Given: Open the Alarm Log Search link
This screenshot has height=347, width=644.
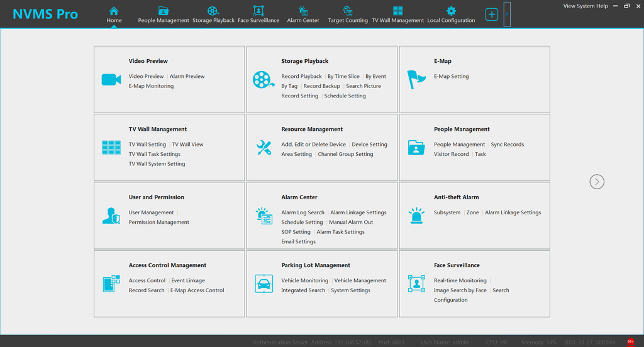Looking at the screenshot, I should (303, 212).
